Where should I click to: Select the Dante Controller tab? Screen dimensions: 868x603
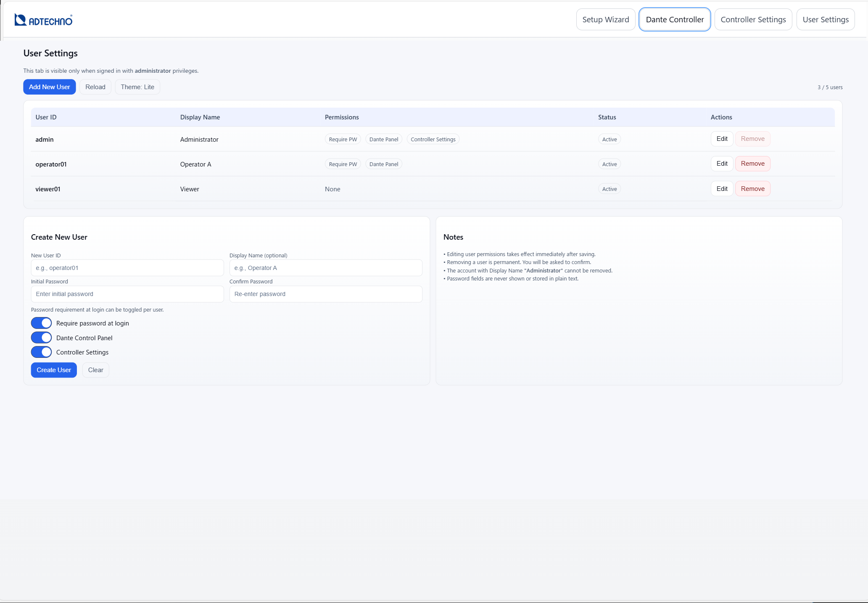[675, 19]
